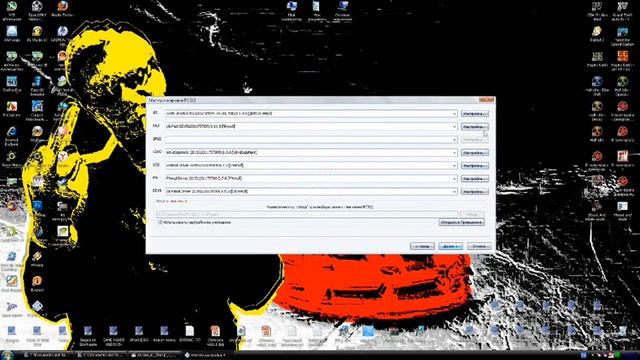The width and height of the screenshot is (640, 360).
Task: Click Настройка button for USB plugin
Action: (475, 166)
